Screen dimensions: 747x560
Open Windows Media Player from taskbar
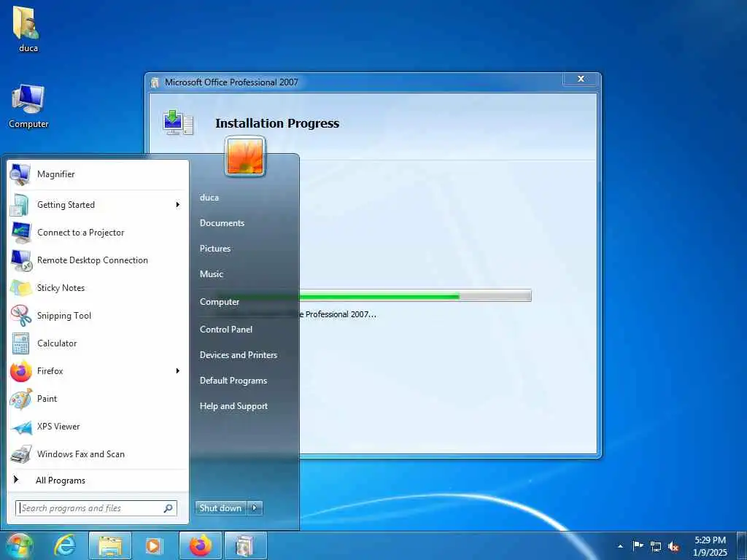154,545
